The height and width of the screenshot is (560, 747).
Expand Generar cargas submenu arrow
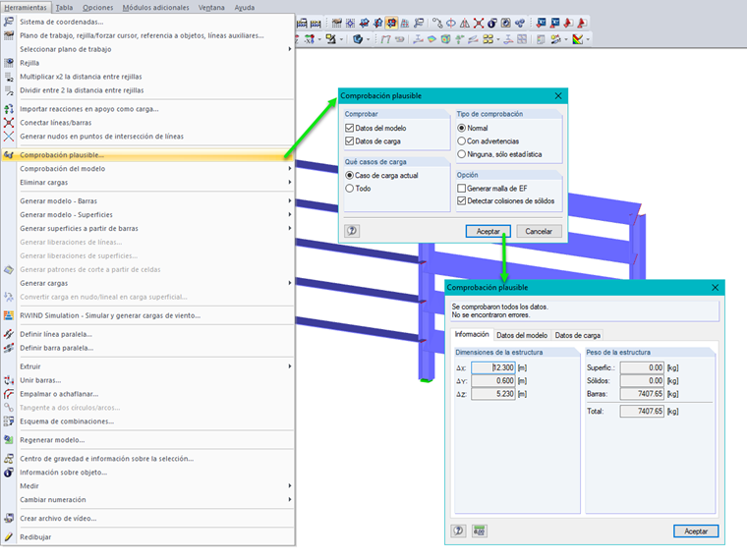pos(290,283)
